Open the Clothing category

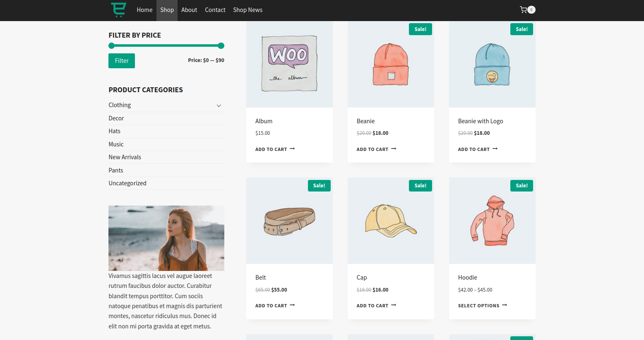point(120,105)
